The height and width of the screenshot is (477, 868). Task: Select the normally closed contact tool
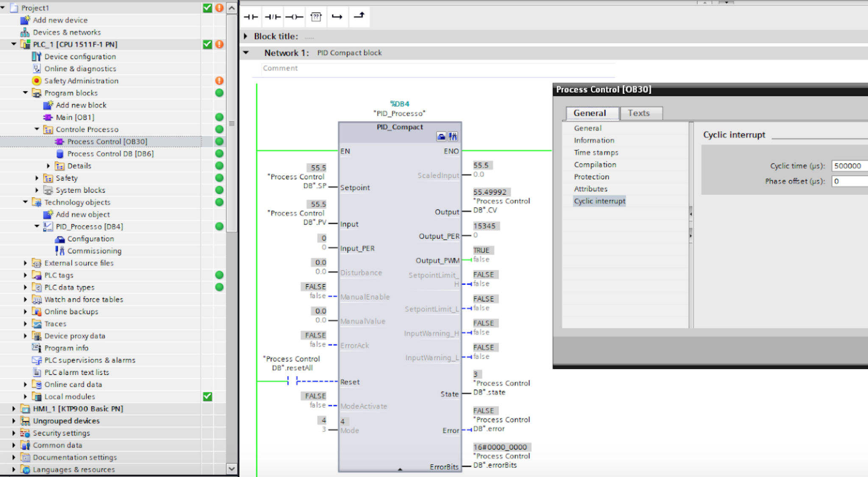[x=273, y=17]
